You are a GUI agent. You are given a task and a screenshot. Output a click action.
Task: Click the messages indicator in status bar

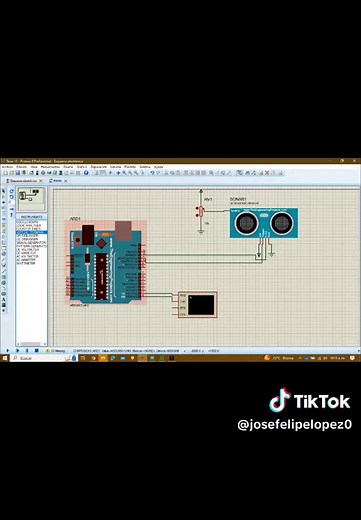coord(56,351)
